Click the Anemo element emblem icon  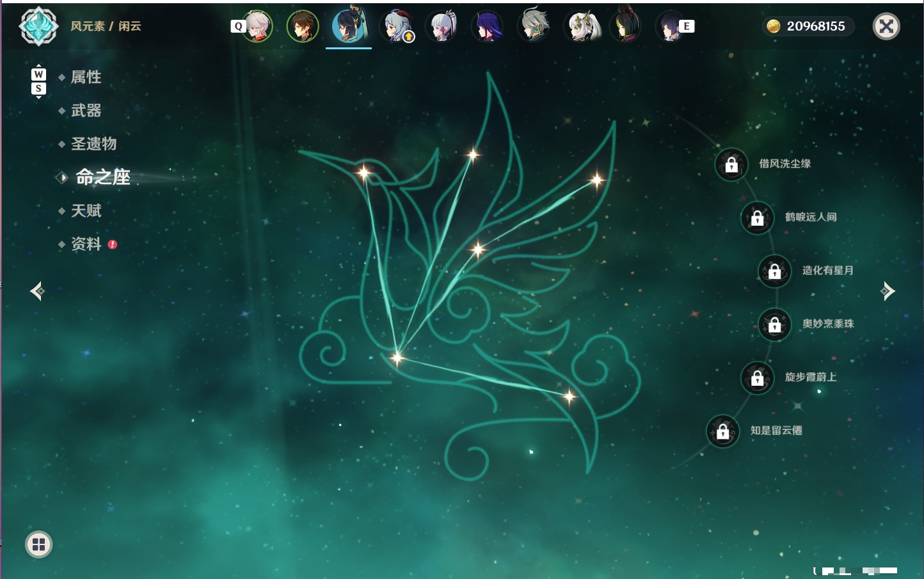(x=38, y=26)
